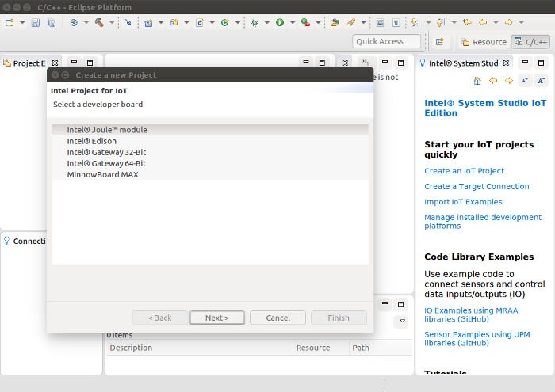The width and height of the screenshot is (555, 392).
Task: Open the Forward navigation history dropdown
Action: click(521, 23)
